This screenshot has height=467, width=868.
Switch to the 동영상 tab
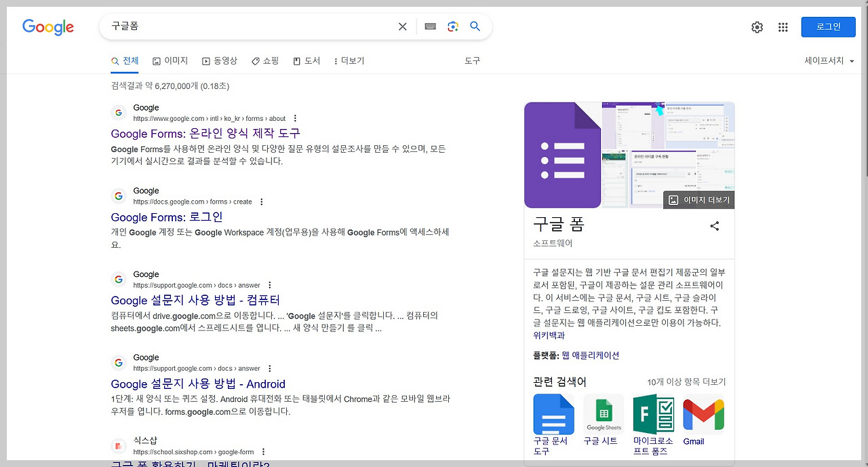click(220, 61)
